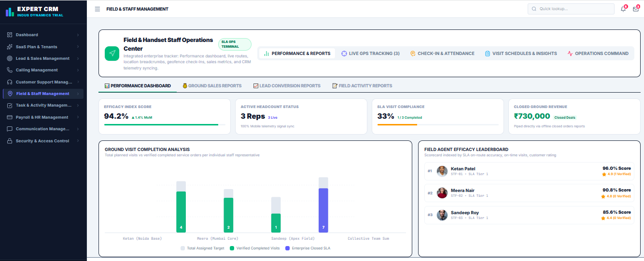The width and height of the screenshot is (644, 261).
Task: Open the mail inbox icon
Action: 636,9
